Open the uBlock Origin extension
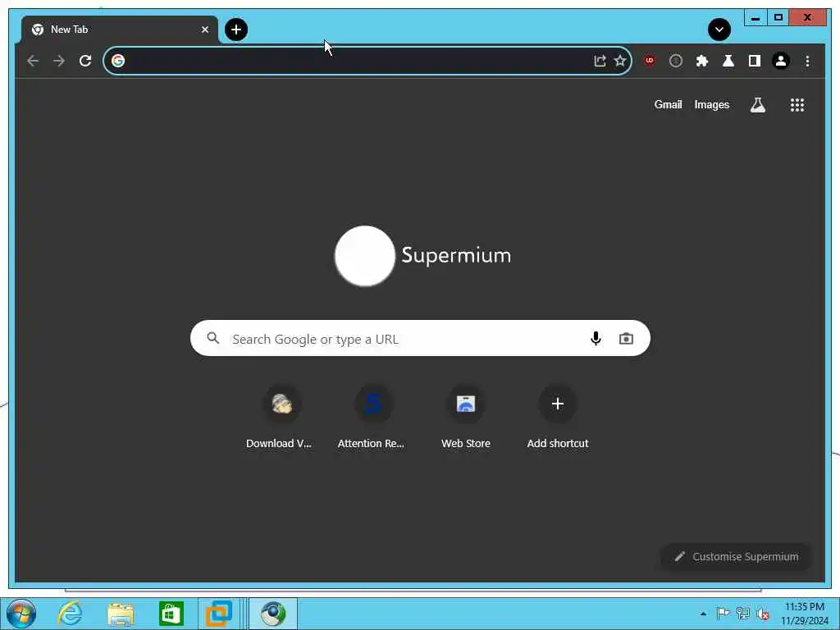Image resolution: width=840 pixels, height=630 pixels. [650, 61]
